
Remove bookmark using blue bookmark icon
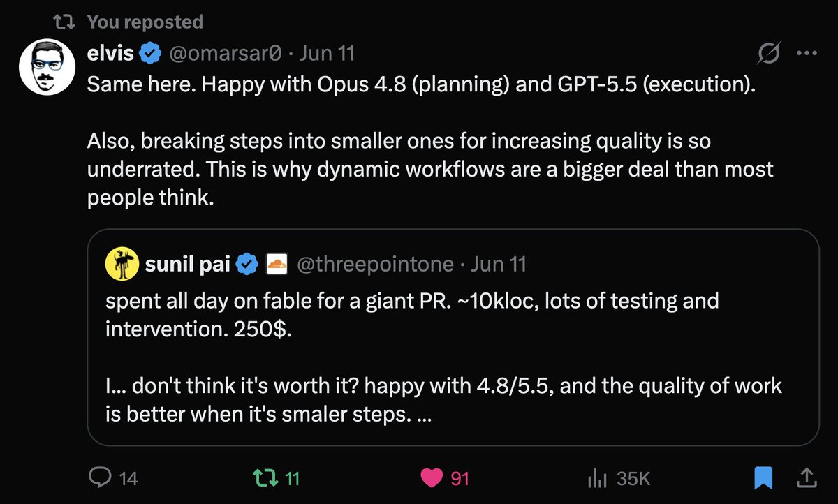pos(763,478)
